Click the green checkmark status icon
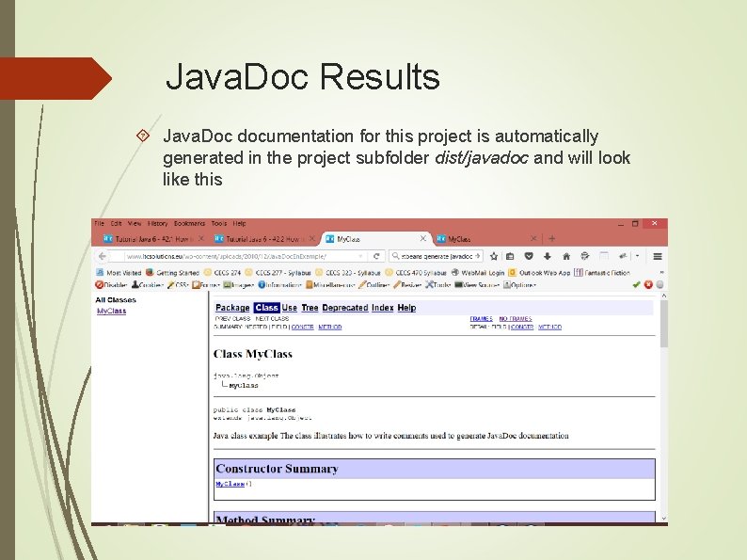747x560 pixels. click(636, 285)
